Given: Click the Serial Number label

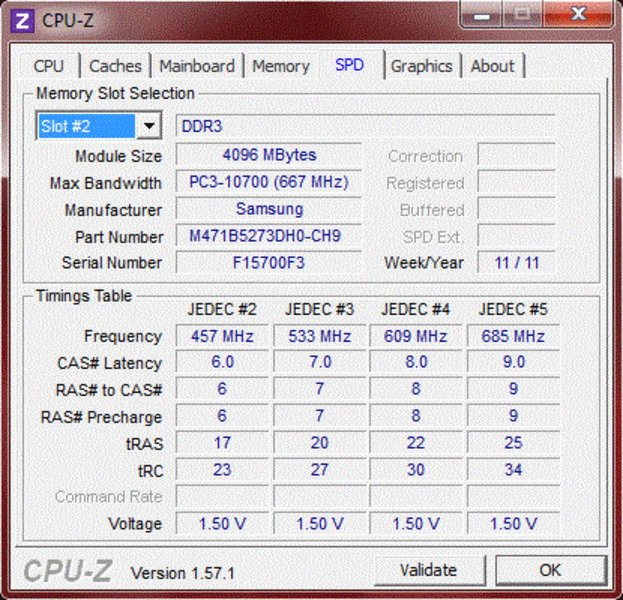Looking at the screenshot, I should (x=112, y=263).
